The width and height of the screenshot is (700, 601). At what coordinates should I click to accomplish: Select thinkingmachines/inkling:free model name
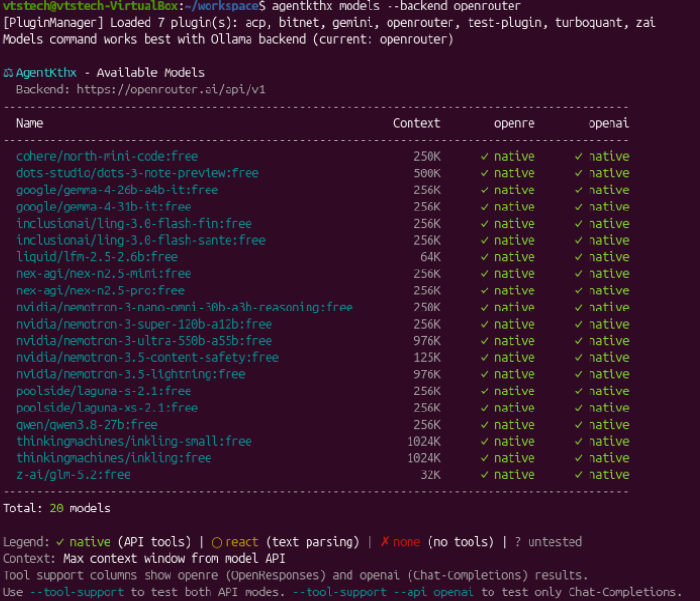114,458
